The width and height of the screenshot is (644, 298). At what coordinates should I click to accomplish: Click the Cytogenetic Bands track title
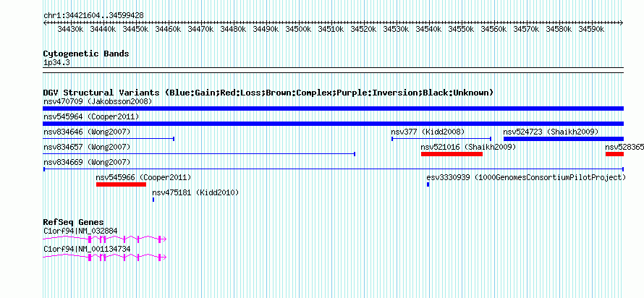(x=86, y=54)
